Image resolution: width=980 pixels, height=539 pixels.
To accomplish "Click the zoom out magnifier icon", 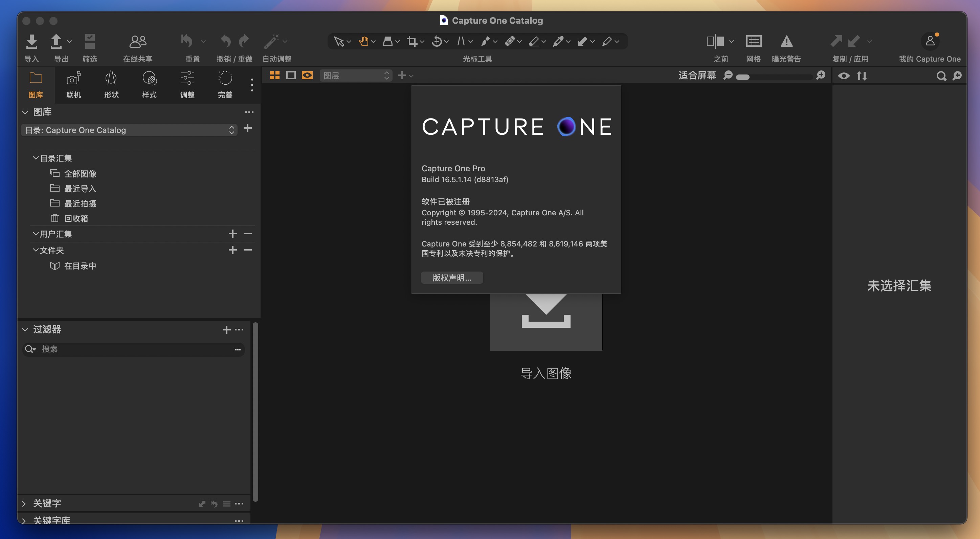I will click(x=728, y=76).
